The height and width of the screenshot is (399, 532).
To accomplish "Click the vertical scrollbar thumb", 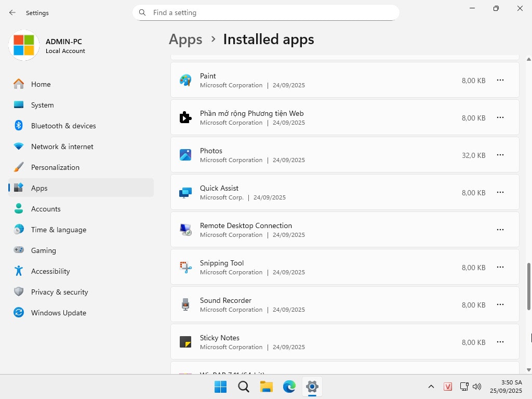I will point(529,287).
